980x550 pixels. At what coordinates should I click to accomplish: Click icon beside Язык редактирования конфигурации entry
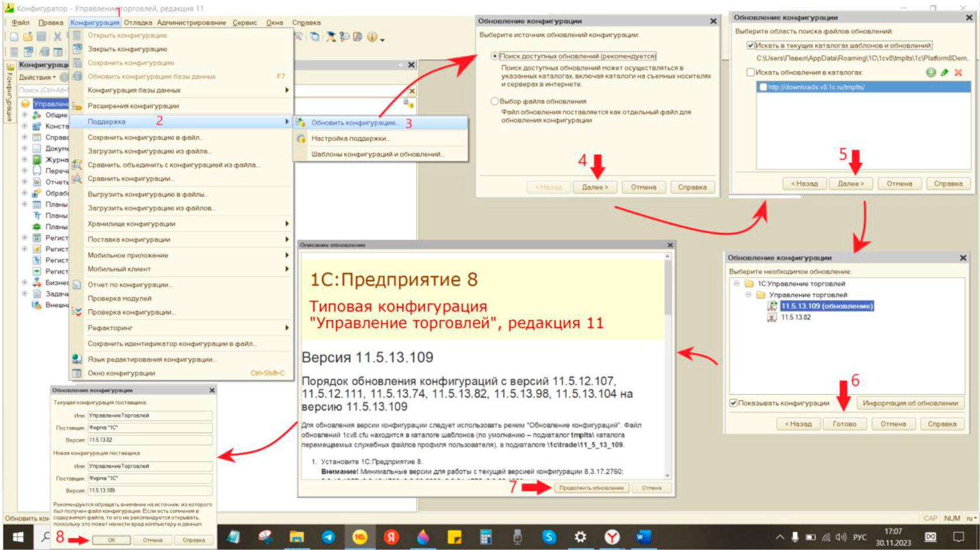tap(77, 359)
